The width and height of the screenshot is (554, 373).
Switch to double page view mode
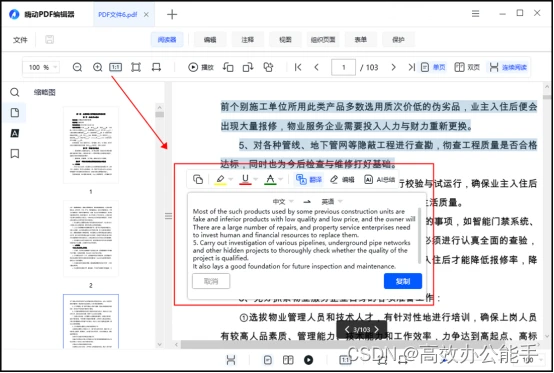(x=467, y=67)
